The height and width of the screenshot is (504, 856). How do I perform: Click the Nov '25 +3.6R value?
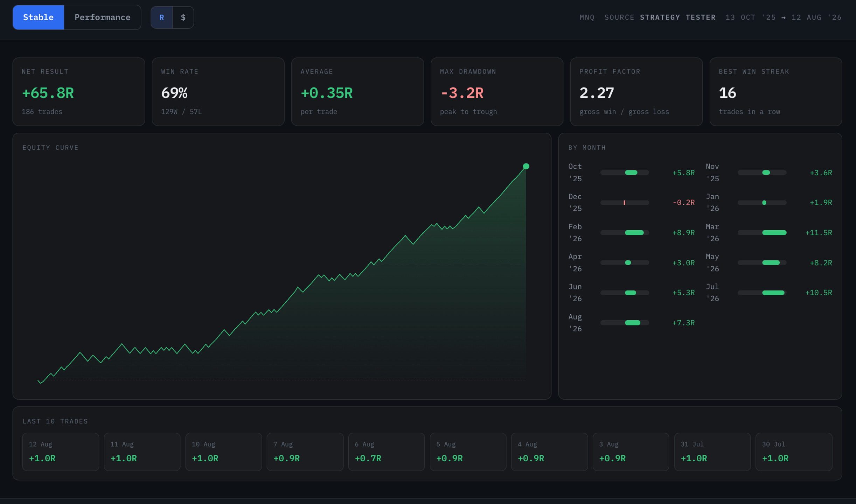point(821,173)
